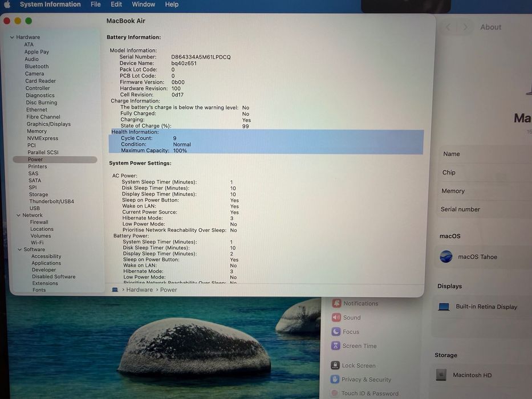Click the computer icon in path bar
The height and width of the screenshot is (399, 532).
pyautogui.click(x=115, y=290)
